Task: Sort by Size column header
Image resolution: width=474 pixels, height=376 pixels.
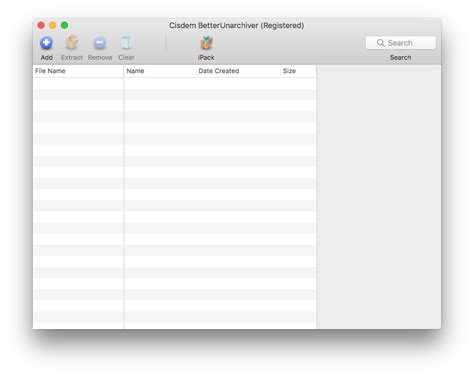Action: tap(298, 71)
